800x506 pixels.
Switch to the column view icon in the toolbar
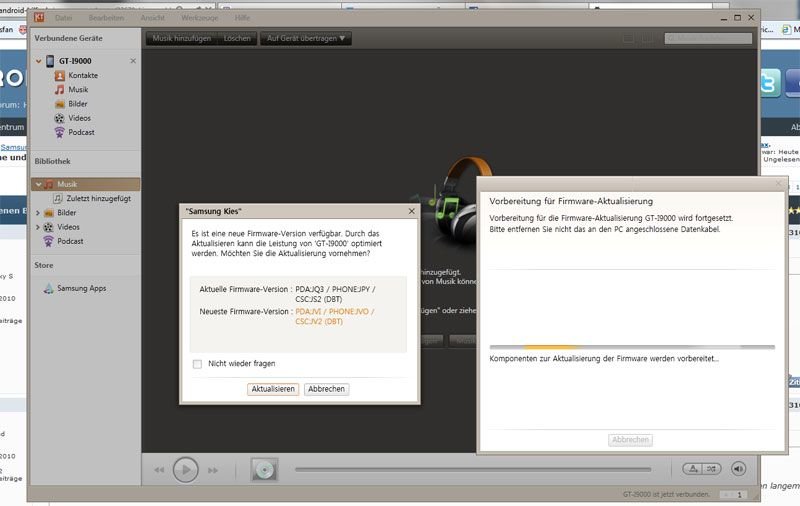[646, 39]
